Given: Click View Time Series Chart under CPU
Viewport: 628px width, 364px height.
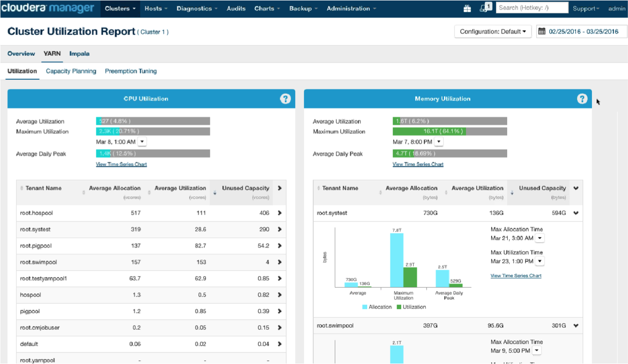Looking at the screenshot, I should 121,164.
